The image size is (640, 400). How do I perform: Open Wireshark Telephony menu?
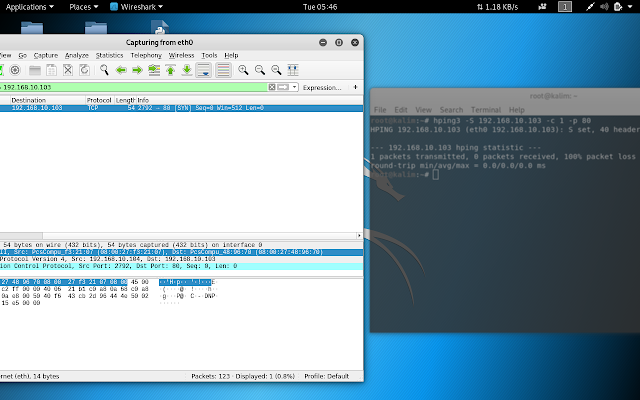[146, 55]
